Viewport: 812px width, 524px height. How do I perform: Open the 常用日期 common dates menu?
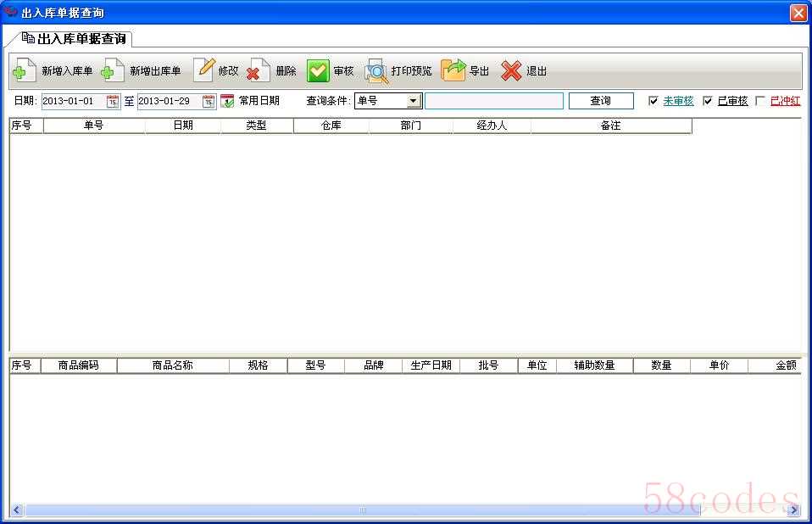click(x=227, y=102)
